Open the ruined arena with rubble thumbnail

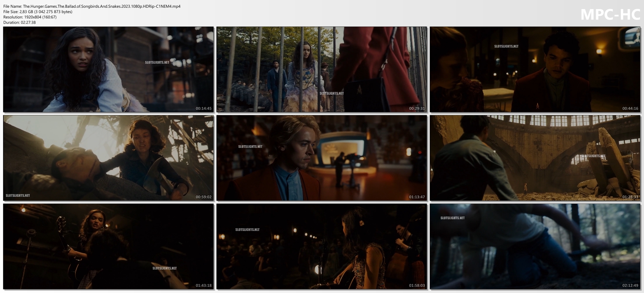(535, 158)
